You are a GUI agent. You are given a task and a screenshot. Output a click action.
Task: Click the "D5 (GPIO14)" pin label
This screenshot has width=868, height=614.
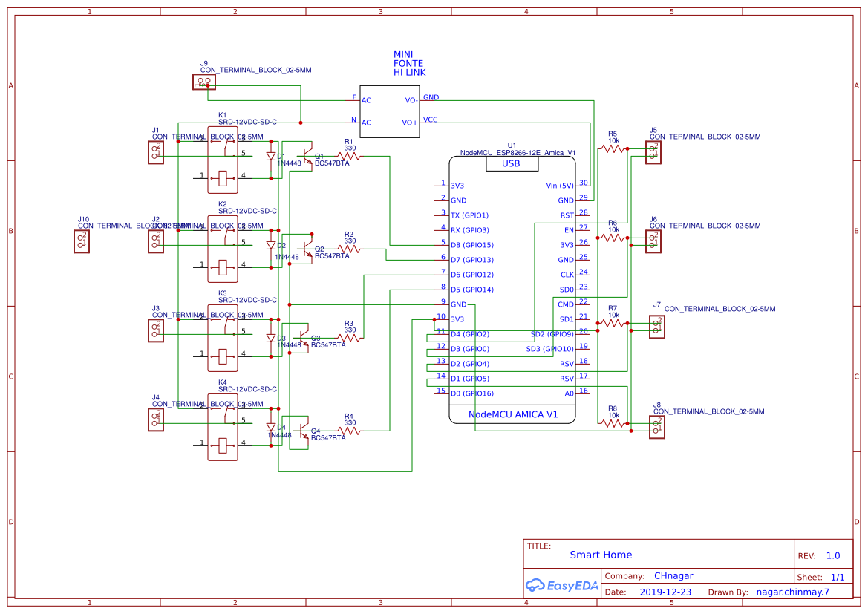[x=471, y=290]
